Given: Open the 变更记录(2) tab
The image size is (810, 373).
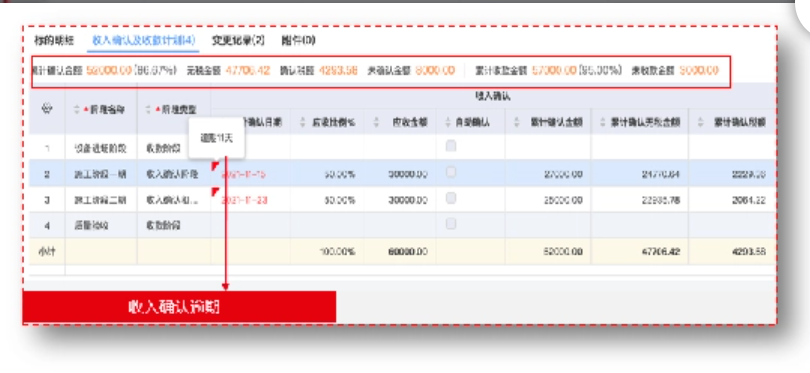Looking at the screenshot, I should coord(238,40).
